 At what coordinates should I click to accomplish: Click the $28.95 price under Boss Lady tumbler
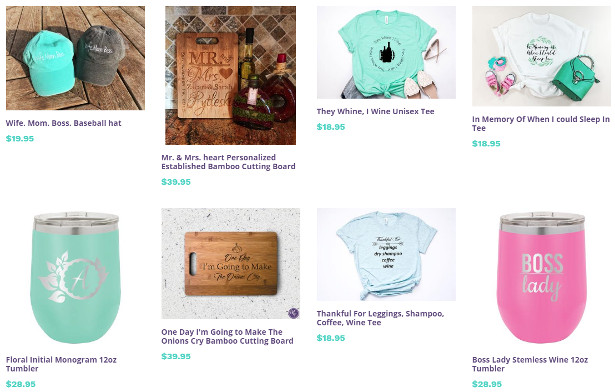pos(487,384)
